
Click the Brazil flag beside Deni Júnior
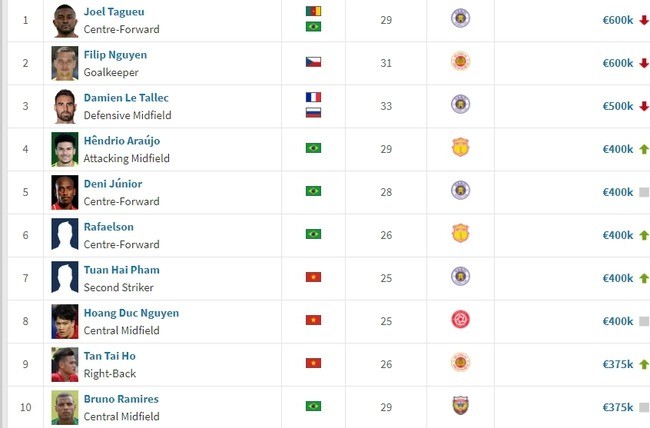point(313,191)
